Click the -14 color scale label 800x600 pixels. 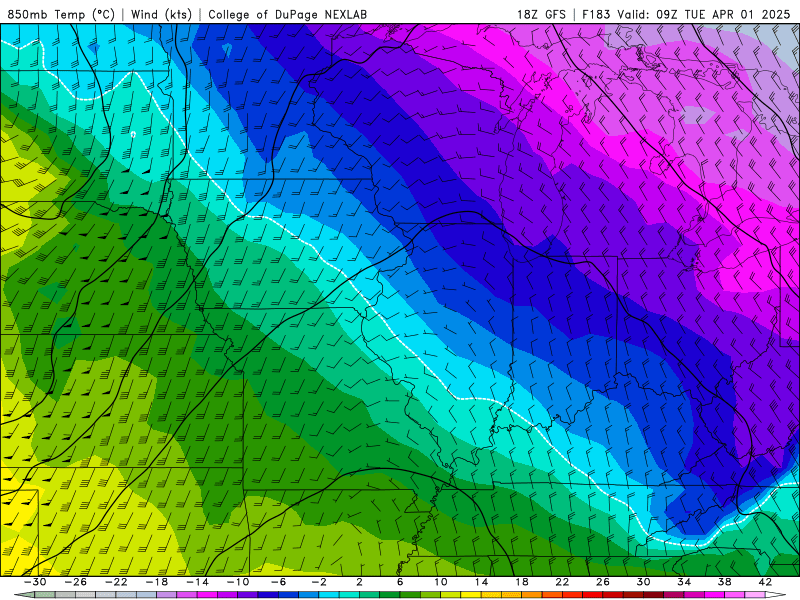(x=197, y=582)
